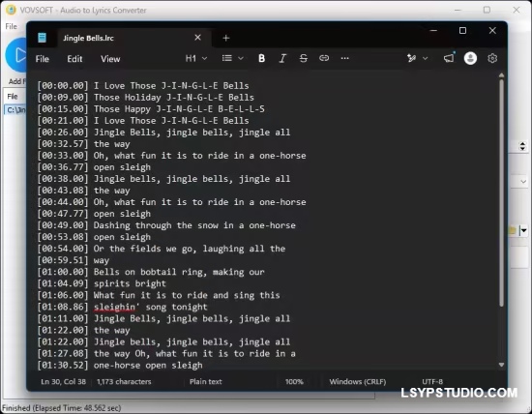The height and width of the screenshot is (414, 532).
Task: Click the [00:59.51] way line
Action: tap(73, 260)
